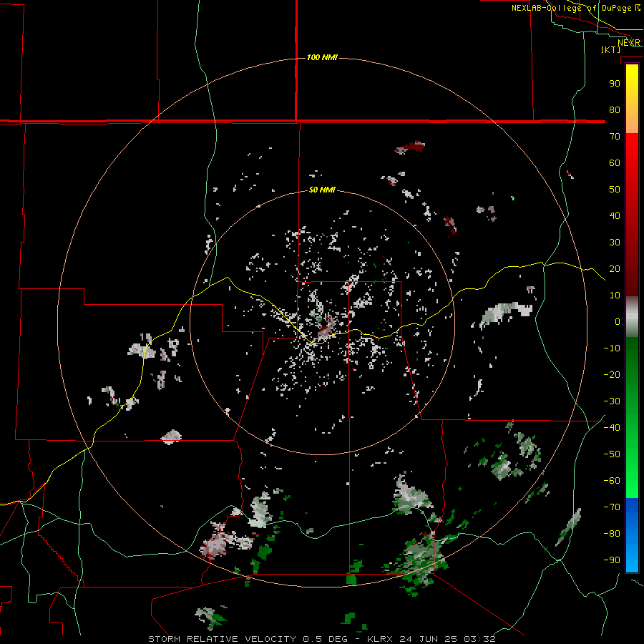
Task: Click the -30 scale value
Action: (x=612, y=401)
